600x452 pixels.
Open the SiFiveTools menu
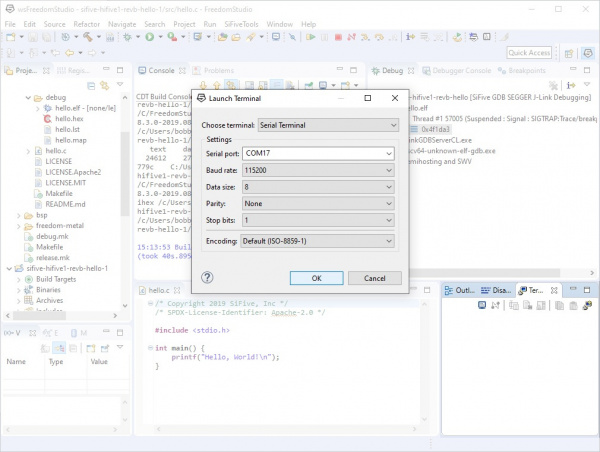point(241,24)
